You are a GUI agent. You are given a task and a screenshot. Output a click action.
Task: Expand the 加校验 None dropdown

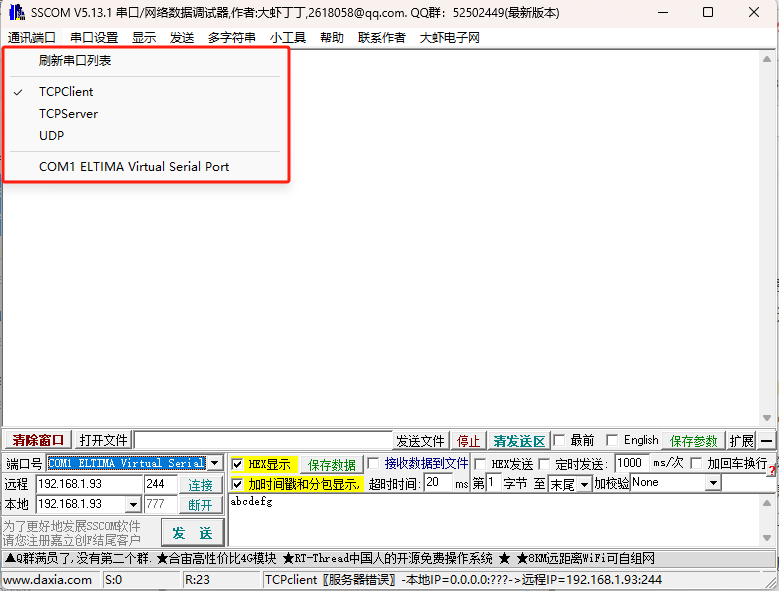point(713,483)
